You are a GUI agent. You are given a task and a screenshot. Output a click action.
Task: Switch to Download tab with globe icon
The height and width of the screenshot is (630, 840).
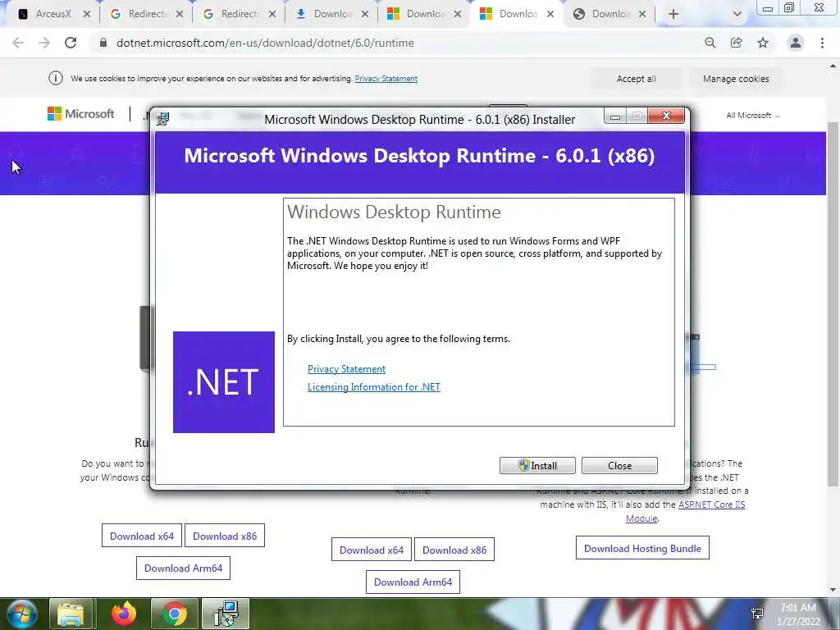click(604, 15)
